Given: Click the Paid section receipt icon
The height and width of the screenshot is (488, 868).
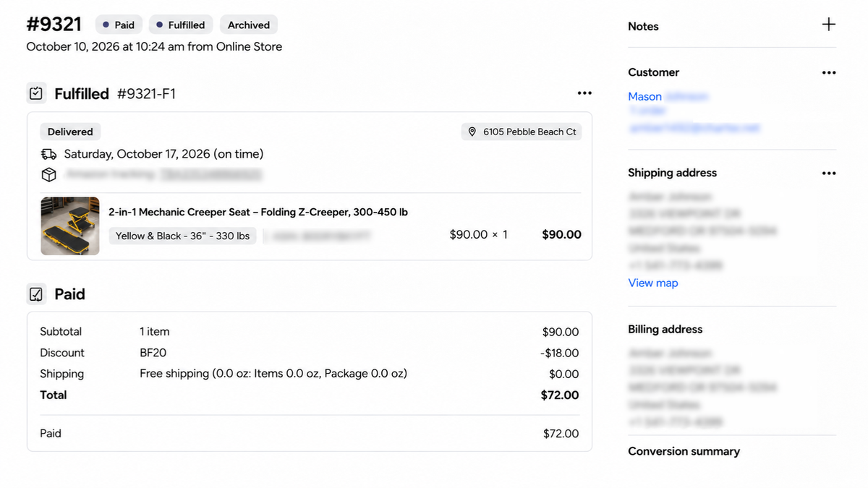Looking at the screenshot, I should click(x=36, y=294).
